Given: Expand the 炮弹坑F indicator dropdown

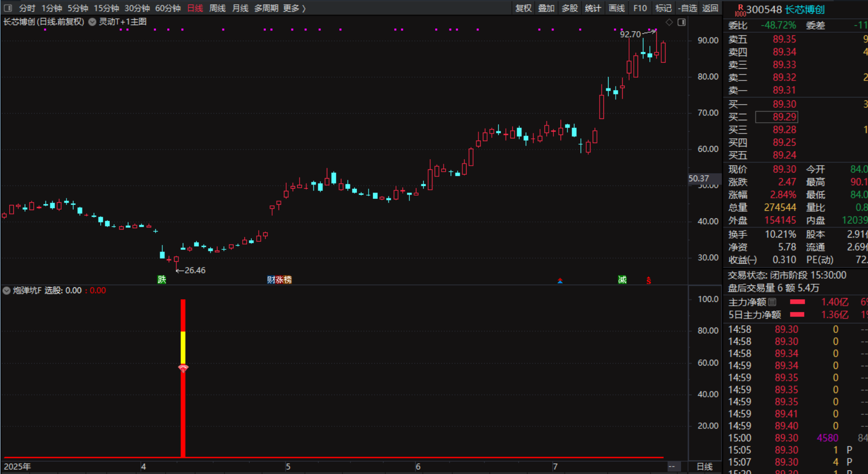Looking at the screenshot, I should pyautogui.click(x=6, y=291).
